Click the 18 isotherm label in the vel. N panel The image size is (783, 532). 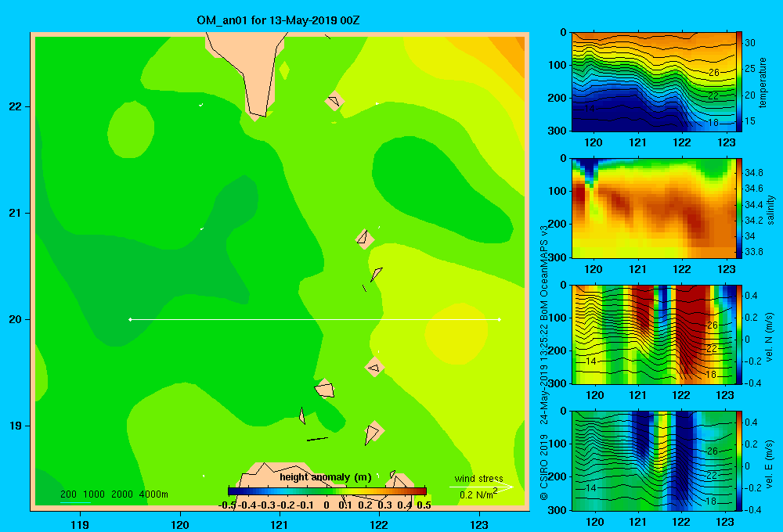click(711, 374)
